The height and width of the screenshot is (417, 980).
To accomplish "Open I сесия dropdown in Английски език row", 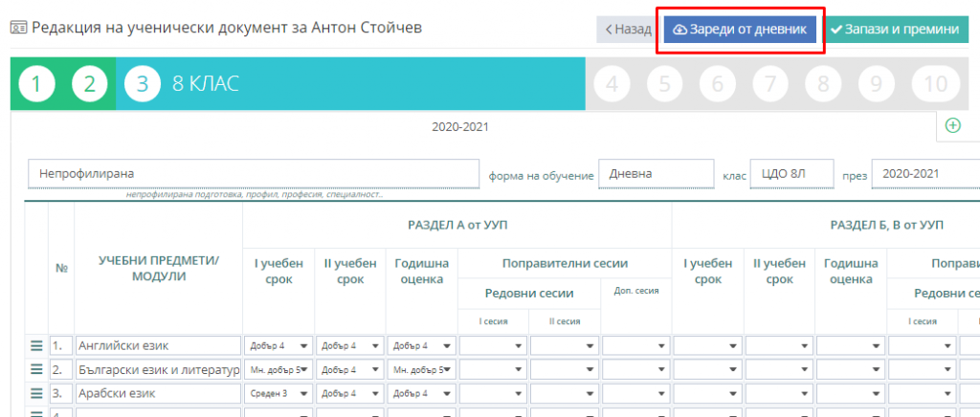I will pos(493,345).
